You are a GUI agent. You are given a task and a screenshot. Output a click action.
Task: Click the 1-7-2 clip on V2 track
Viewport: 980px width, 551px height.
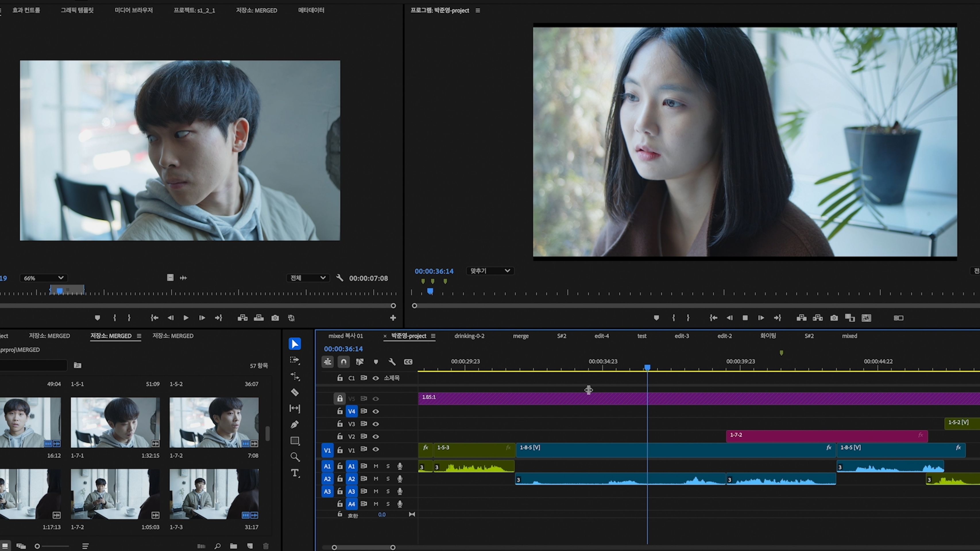click(827, 436)
